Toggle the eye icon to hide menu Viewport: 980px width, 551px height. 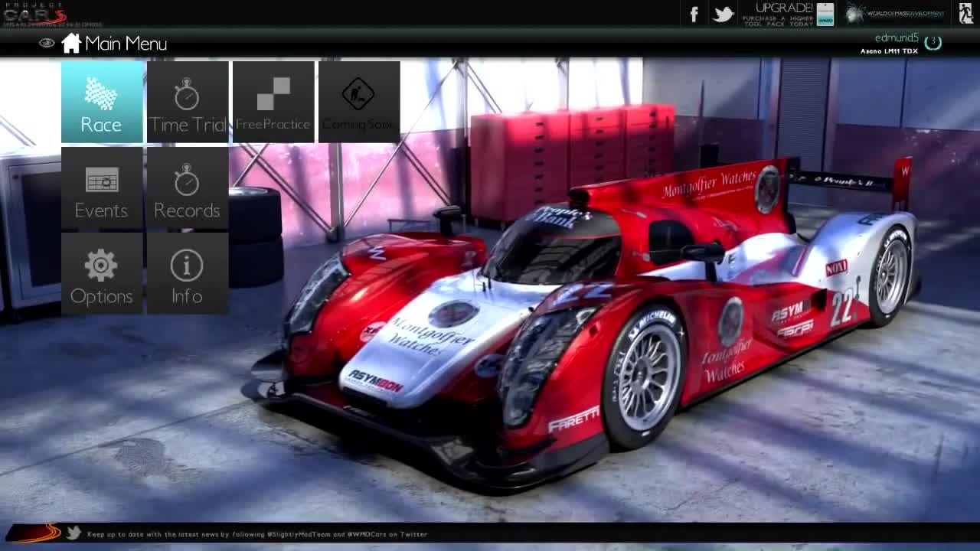coord(47,44)
